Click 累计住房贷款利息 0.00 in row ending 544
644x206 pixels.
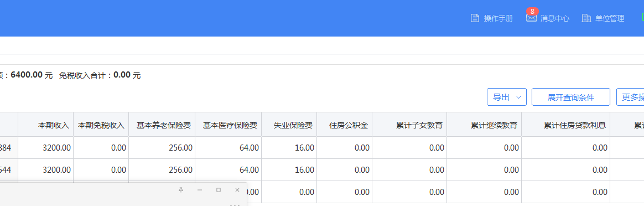tap(600, 170)
